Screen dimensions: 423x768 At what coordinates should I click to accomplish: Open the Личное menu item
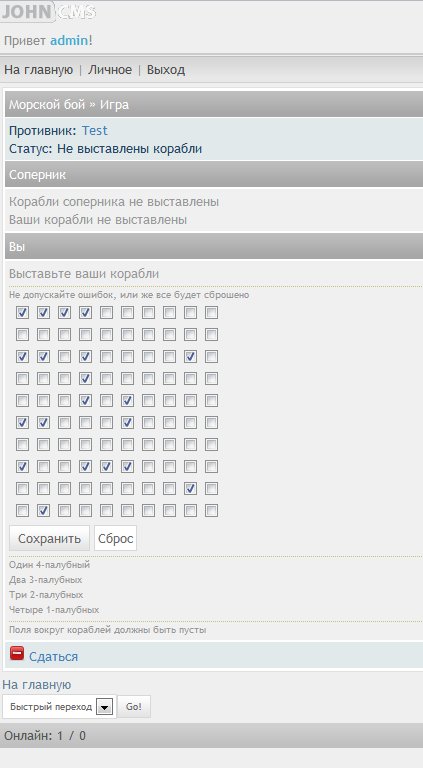[110, 70]
